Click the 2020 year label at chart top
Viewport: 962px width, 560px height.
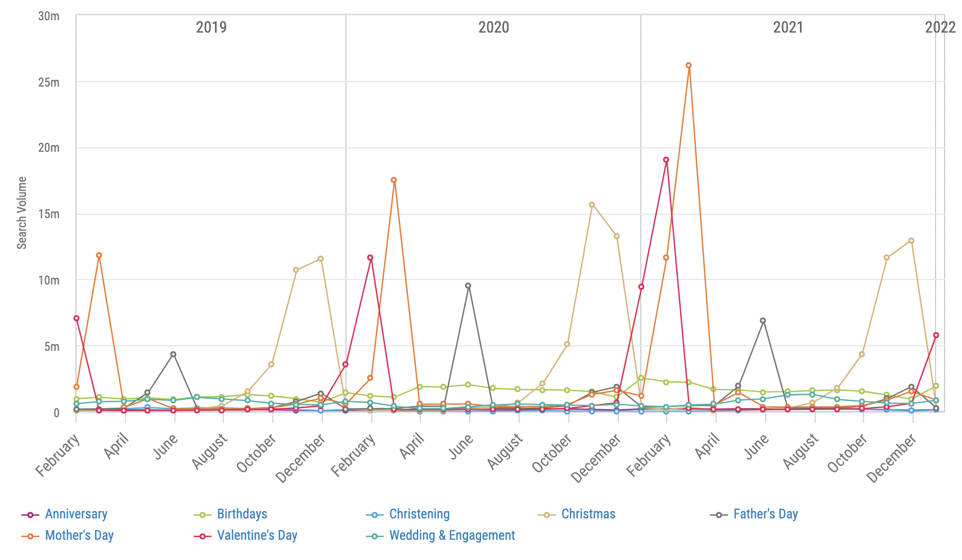493,27
